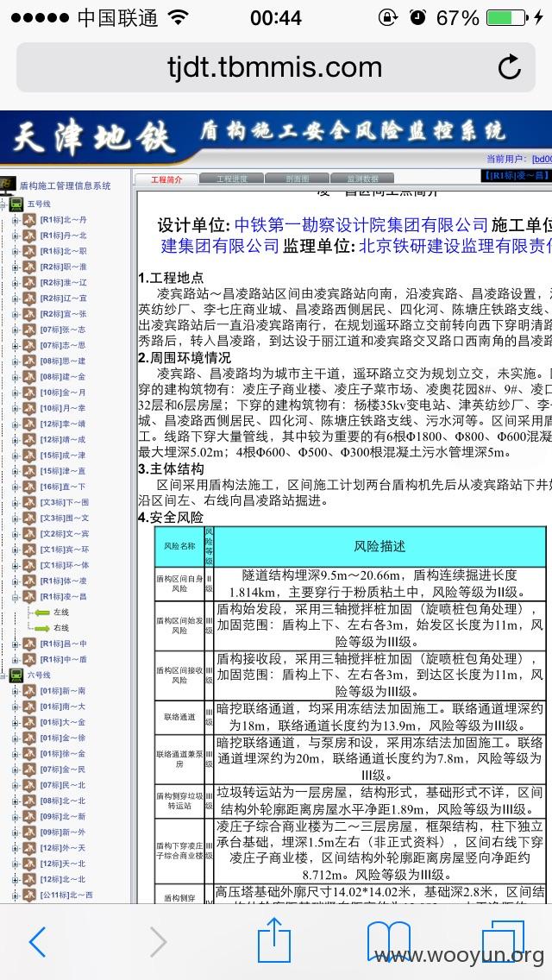Collapse the 六号线 tree branch
Screen dimensions: 552x980
pos(3,675)
